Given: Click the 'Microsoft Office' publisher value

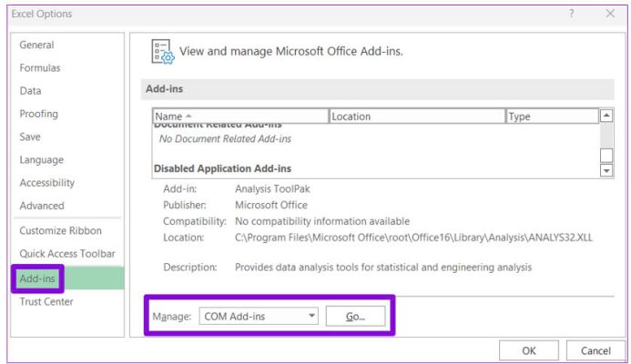Looking at the screenshot, I should pyautogui.click(x=270, y=205).
